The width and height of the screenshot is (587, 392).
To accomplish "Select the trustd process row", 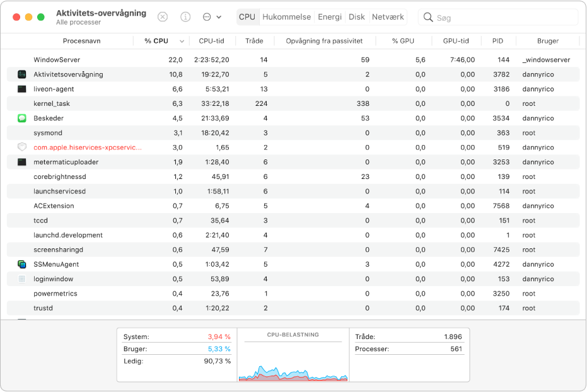I will (293, 308).
